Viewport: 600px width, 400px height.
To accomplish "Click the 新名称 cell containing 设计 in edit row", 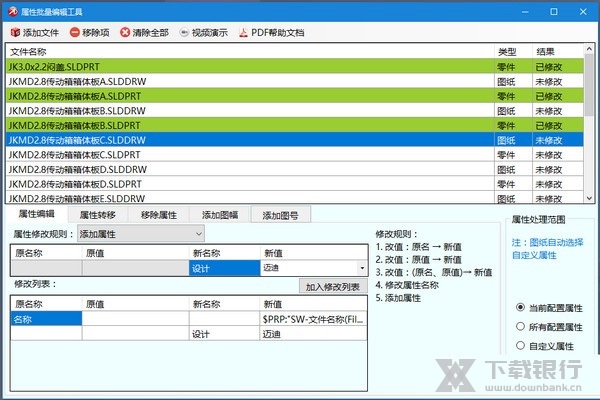I will click(225, 268).
